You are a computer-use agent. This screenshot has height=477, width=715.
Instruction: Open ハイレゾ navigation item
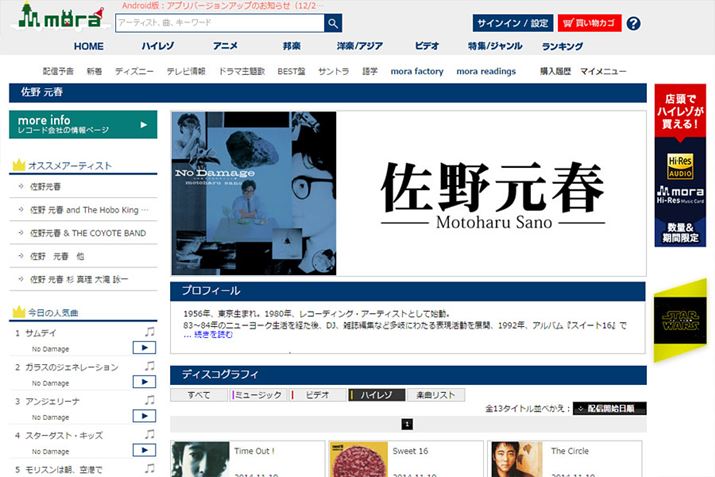157,46
